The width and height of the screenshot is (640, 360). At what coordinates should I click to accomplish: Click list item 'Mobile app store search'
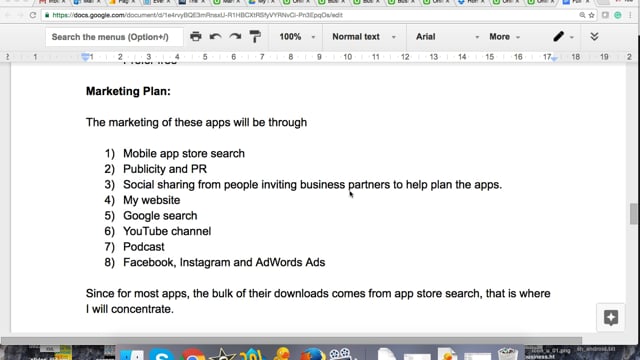(x=184, y=153)
